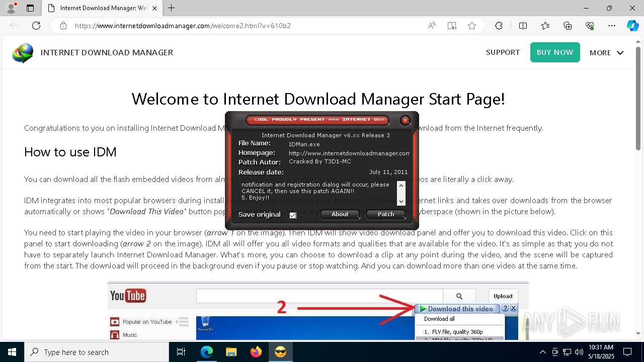The image size is (644, 362).
Task: Click the IDM globe logo icon
Action: [23, 53]
